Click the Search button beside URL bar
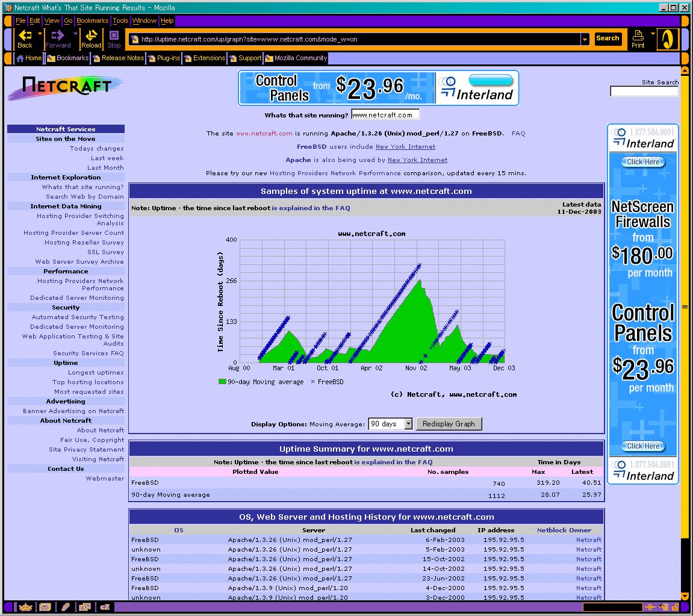Viewport: 693px width, 616px height. [x=608, y=39]
